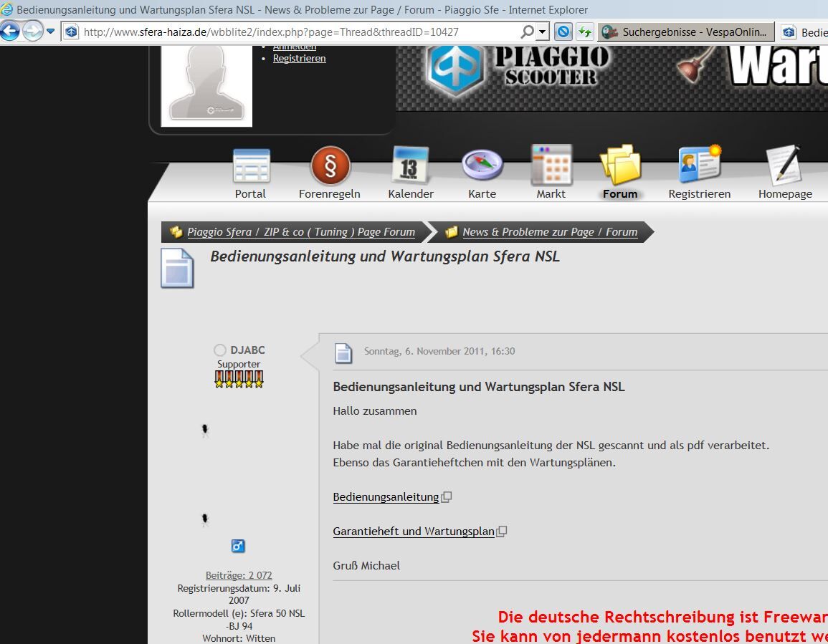This screenshot has height=644, width=828.
Task: Open the Bedienungsanleitung PDF link
Action: 386,497
